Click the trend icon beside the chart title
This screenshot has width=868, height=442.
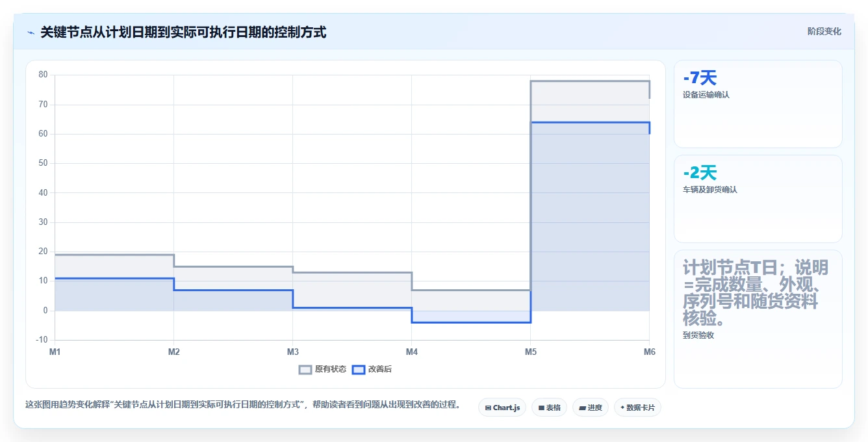(x=31, y=32)
